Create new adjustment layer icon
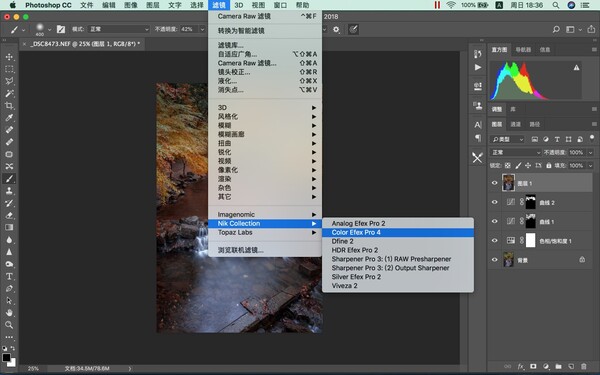The width and height of the screenshot is (600, 375). pyautogui.click(x=546, y=366)
